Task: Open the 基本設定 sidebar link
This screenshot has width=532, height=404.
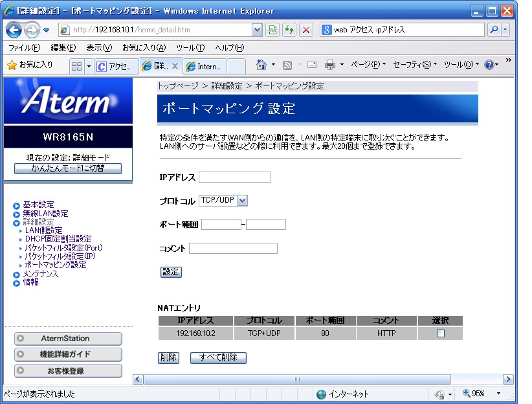Action: click(38, 205)
